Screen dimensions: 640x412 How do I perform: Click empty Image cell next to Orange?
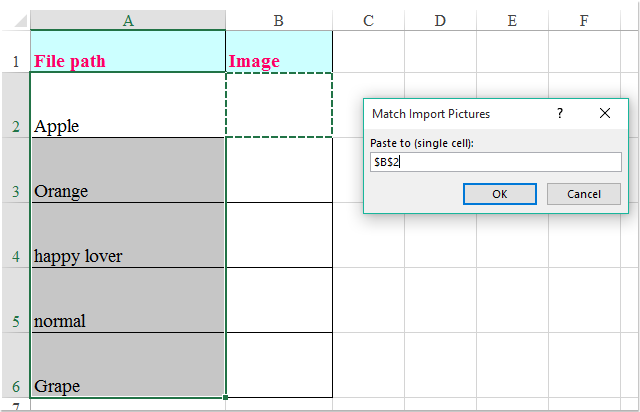pyautogui.click(x=279, y=170)
